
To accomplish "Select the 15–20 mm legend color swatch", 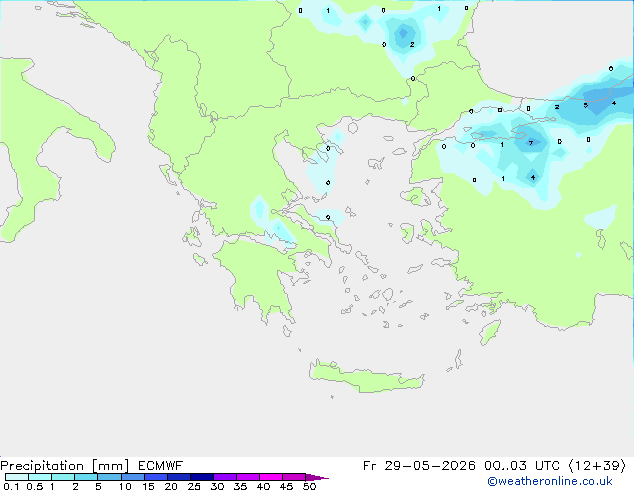I will coord(155,477).
